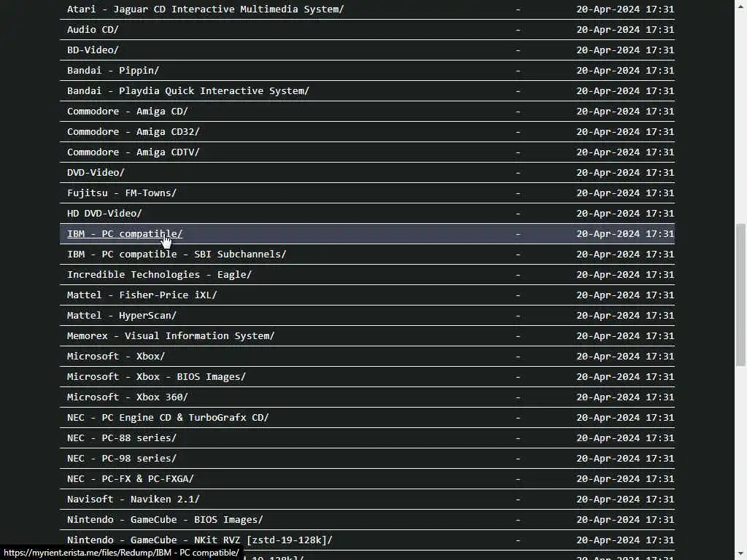This screenshot has width=747, height=560.
Task: Open Atari - Jaguar CD Interactive Multimedia System folder
Action: [x=205, y=9]
